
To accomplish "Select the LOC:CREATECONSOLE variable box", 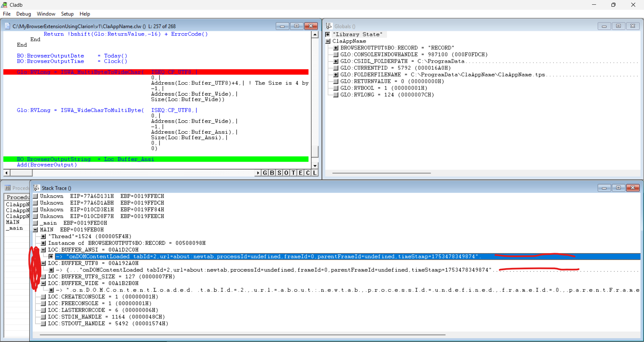I will 43,297.
